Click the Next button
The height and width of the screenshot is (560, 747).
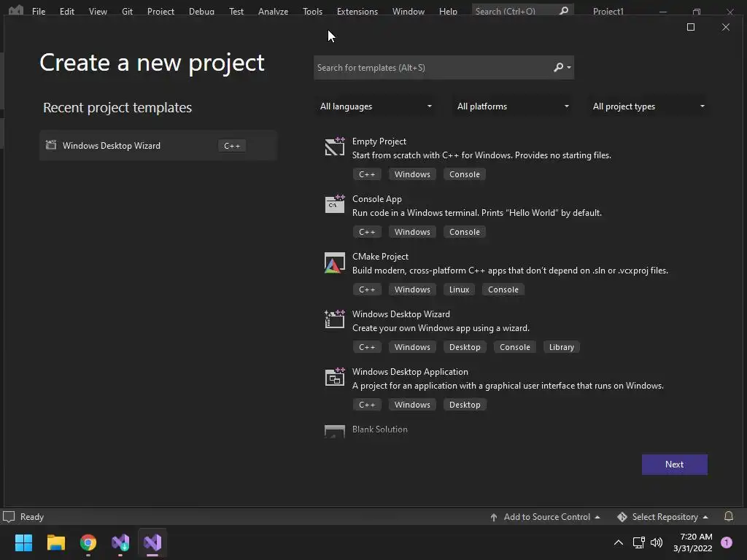(x=674, y=464)
